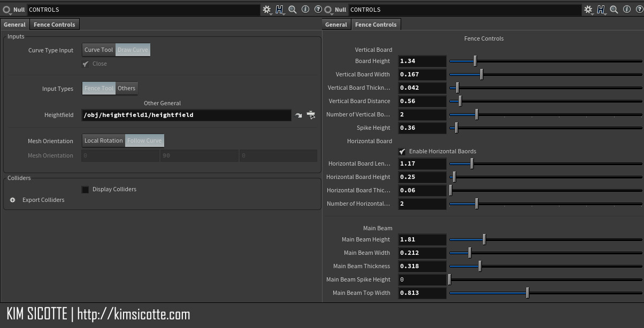644x328 pixels.
Task: Click the Vertical Board Width slider handle
Action: [481, 74]
